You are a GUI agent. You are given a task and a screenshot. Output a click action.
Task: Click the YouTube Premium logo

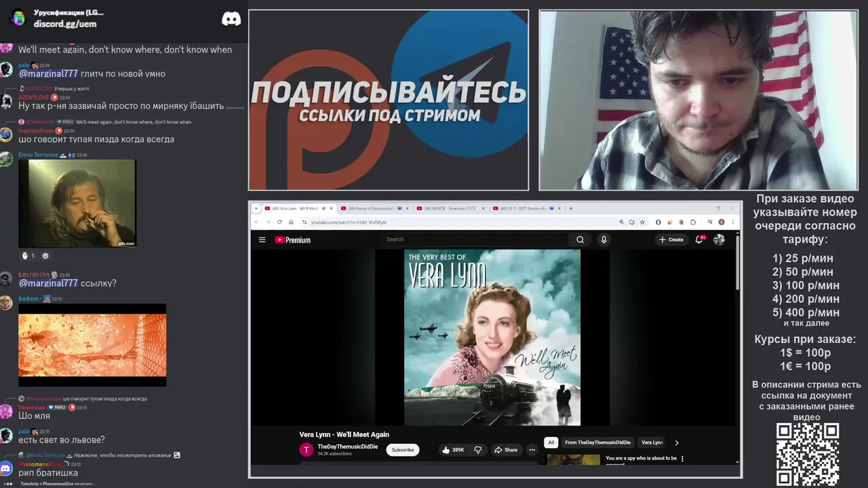pyautogui.click(x=293, y=239)
